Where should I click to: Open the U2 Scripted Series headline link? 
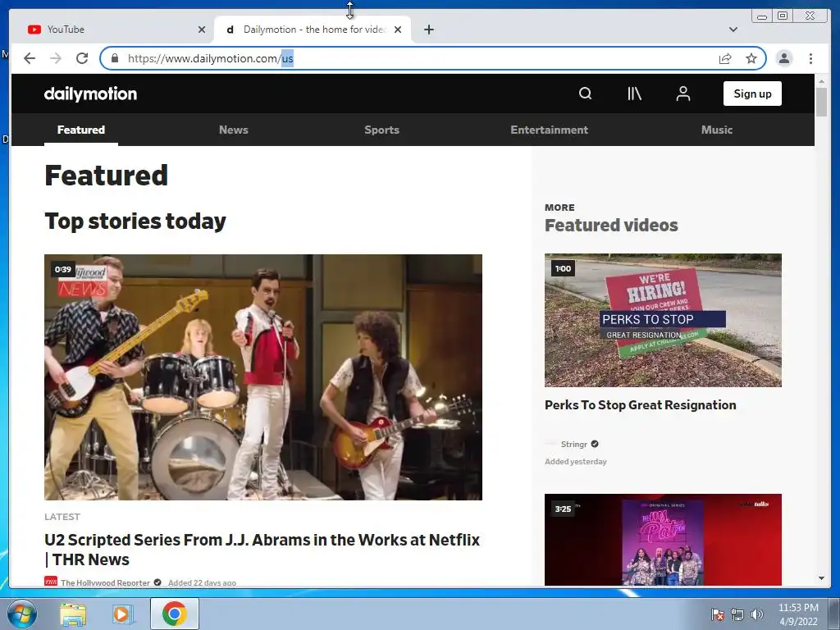262,550
